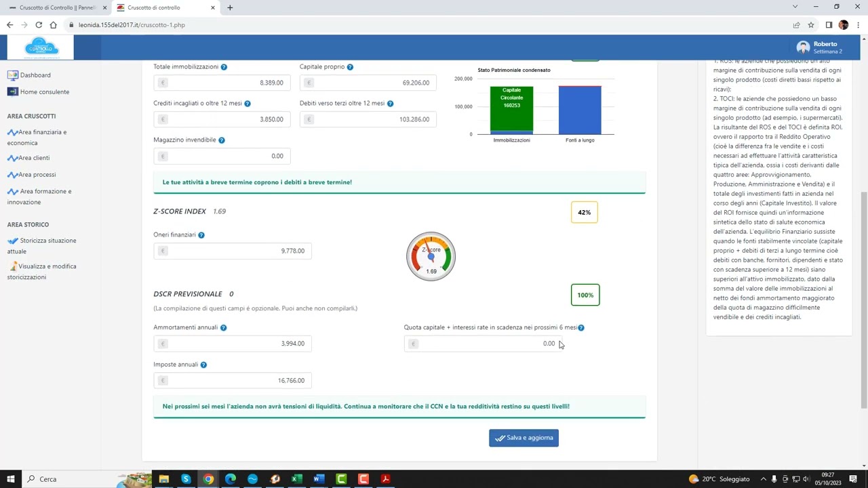This screenshot has width=868, height=488.
Task: Open Area processi from sidebar
Action: click(37, 175)
